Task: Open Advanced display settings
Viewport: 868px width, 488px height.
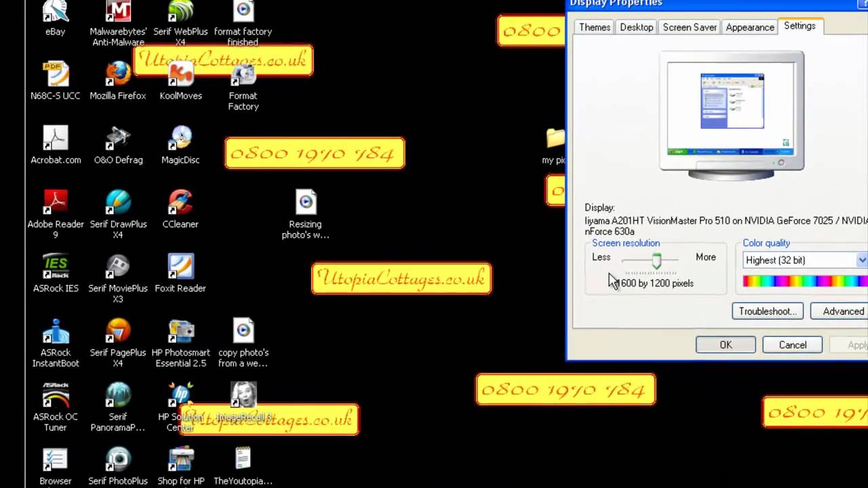Action: 841,311
